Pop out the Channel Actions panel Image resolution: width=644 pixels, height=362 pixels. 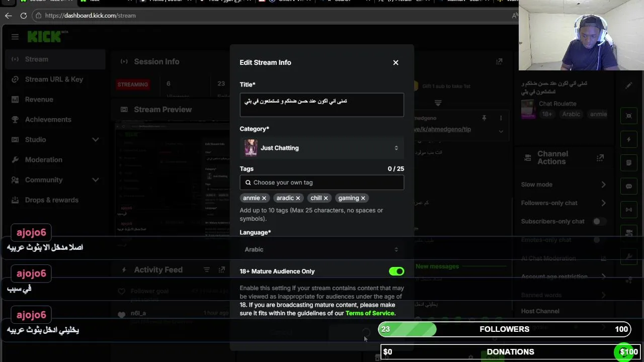600,158
